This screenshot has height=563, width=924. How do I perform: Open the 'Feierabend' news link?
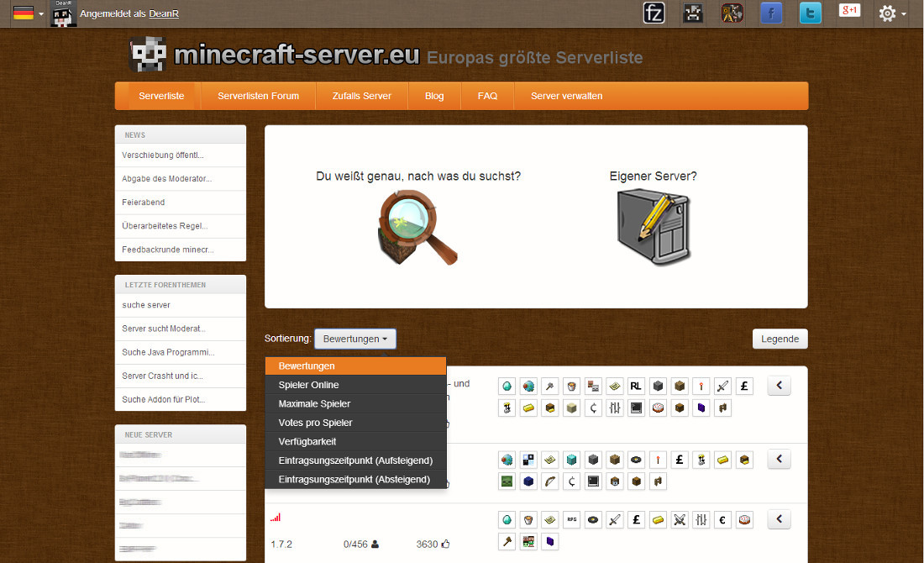144,203
